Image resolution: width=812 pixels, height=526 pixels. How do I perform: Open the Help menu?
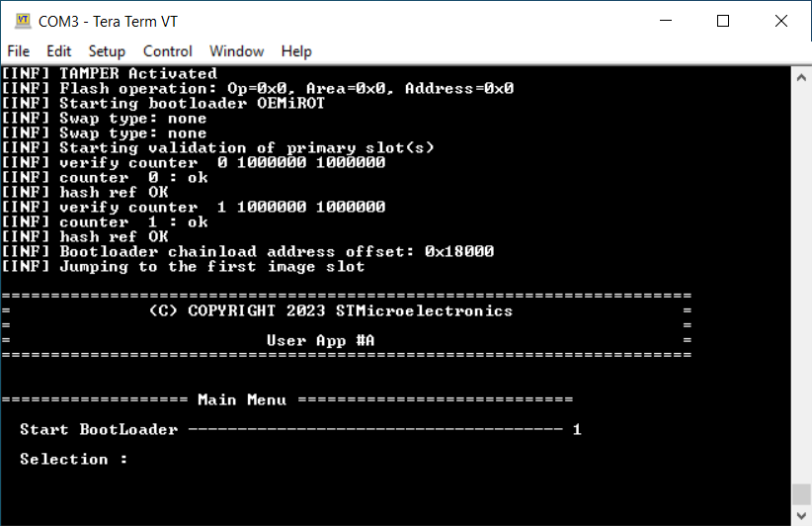point(296,51)
